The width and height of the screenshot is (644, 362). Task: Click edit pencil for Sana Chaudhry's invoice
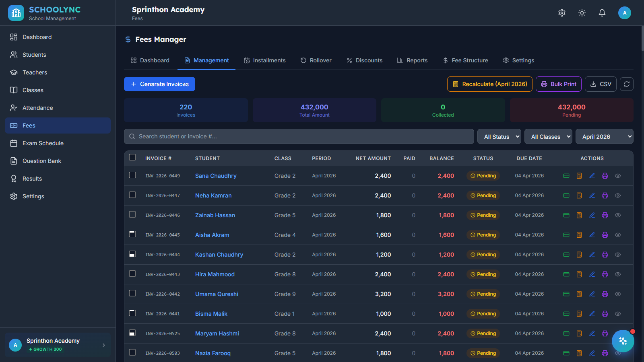pyautogui.click(x=592, y=176)
